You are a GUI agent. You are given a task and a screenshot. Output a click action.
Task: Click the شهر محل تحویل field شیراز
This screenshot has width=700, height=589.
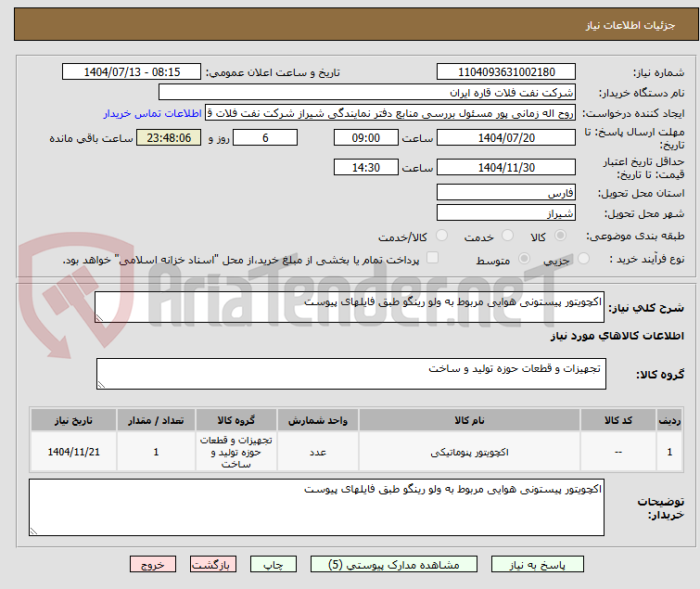click(x=506, y=212)
